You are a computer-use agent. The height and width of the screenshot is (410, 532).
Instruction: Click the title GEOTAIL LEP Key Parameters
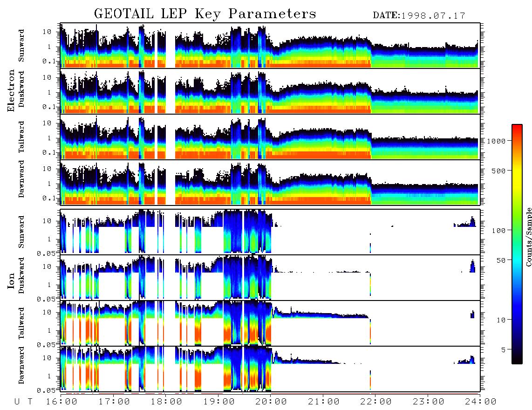tap(205, 14)
